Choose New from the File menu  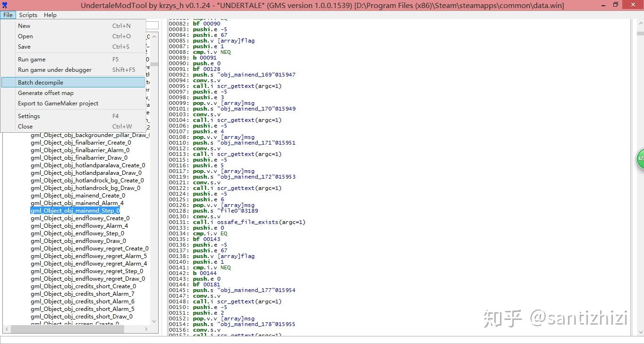[x=73, y=26]
